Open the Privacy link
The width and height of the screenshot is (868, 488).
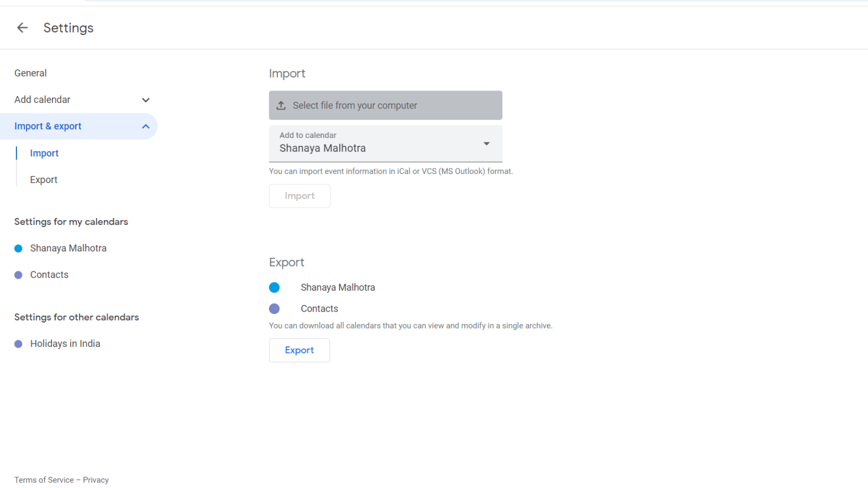point(96,480)
